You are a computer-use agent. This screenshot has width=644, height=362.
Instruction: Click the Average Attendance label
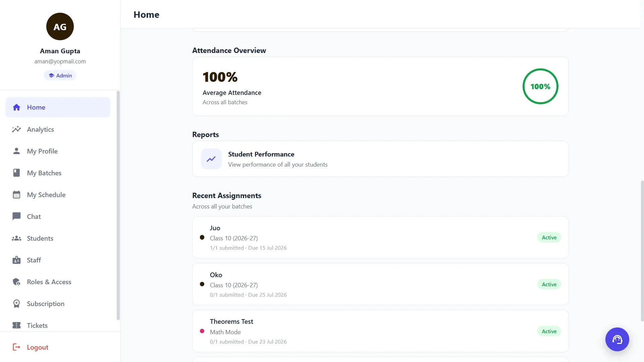232,93
